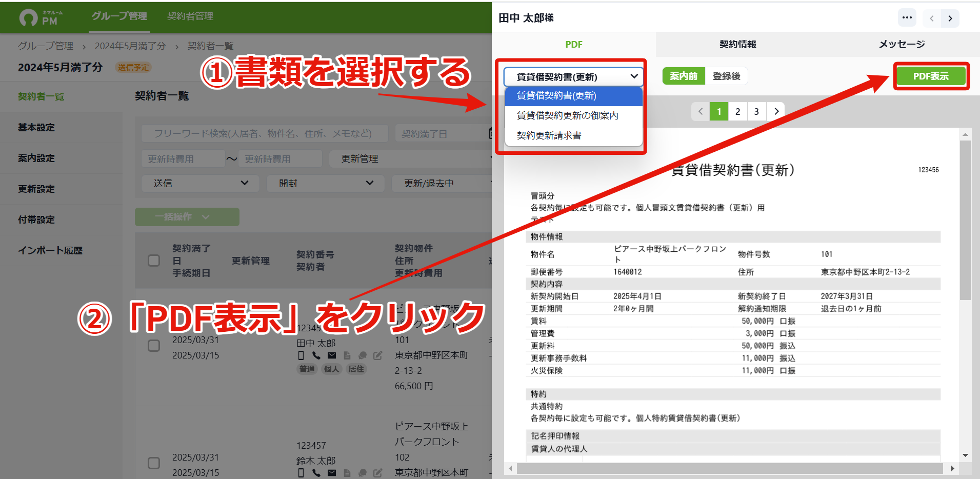Image resolution: width=980 pixels, height=479 pixels.
Task: Open the 賃貸借契約書(更新) document dropdown
Action: pos(573,76)
